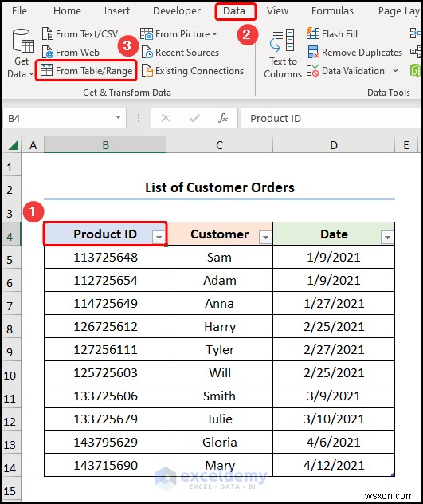Switch to the View tab
423x504 pixels.
click(277, 11)
